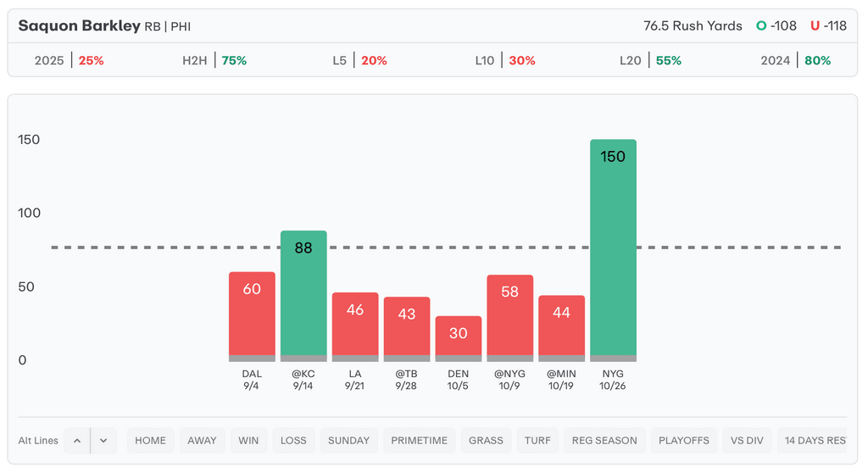The width and height of the screenshot is (868, 473).
Task: Select the PLAYOFFS filter
Action: click(x=684, y=441)
